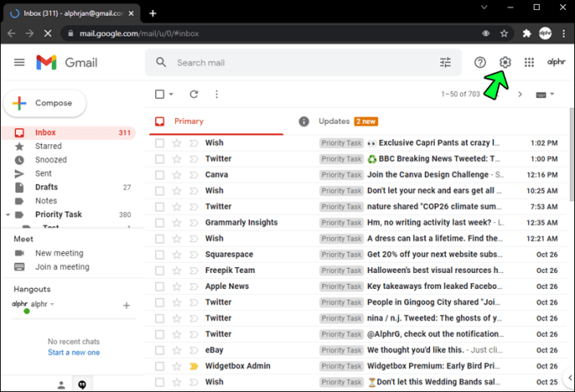Click Join a meeting
Image resolution: width=575 pixels, height=392 pixels.
click(62, 266)
